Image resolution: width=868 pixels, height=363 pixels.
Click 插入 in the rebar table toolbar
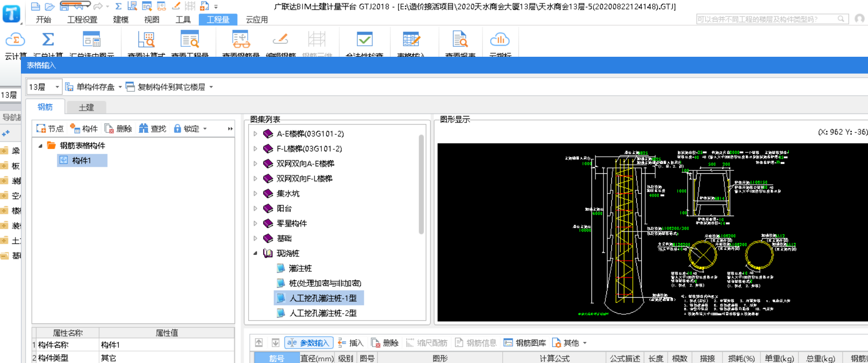[x=351, y=343]
